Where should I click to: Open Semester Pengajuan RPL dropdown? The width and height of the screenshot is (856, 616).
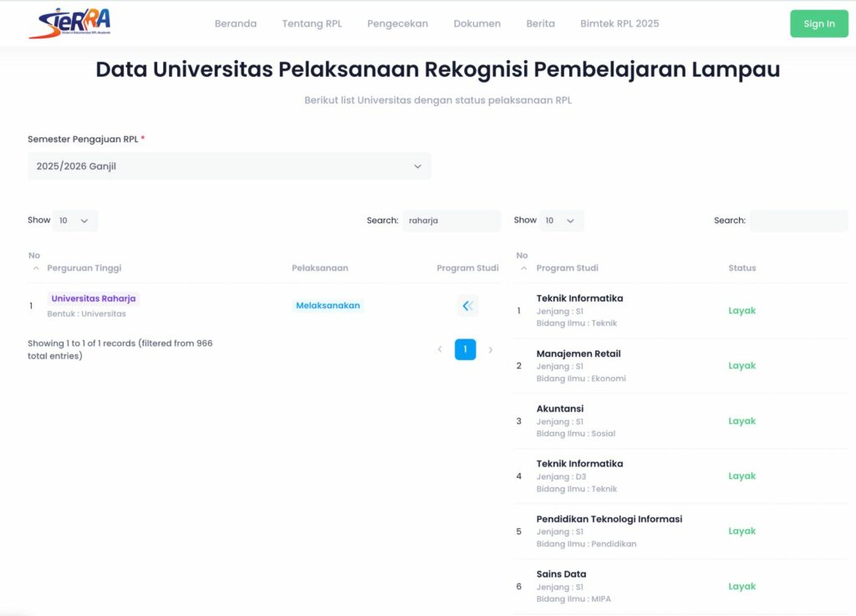coord(229,166)
